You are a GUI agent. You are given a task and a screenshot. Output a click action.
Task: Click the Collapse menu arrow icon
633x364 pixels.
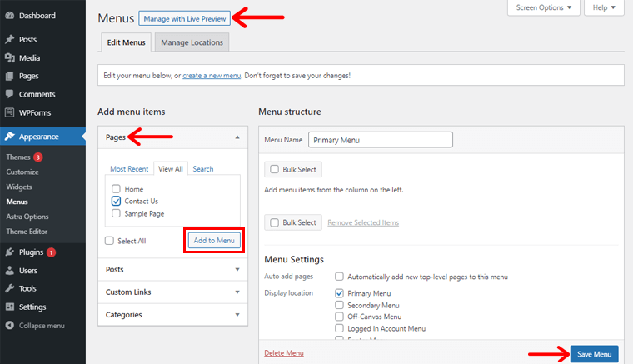click(x=9, y=325)
